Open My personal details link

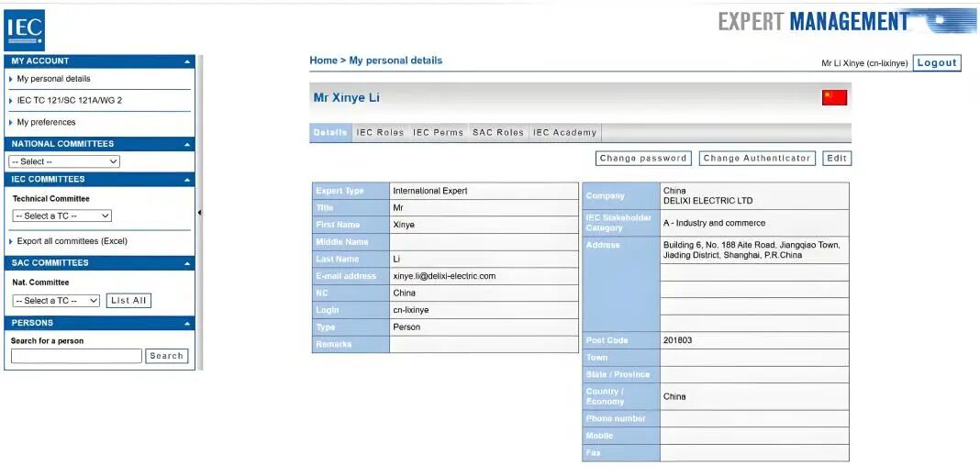(53, 79)
